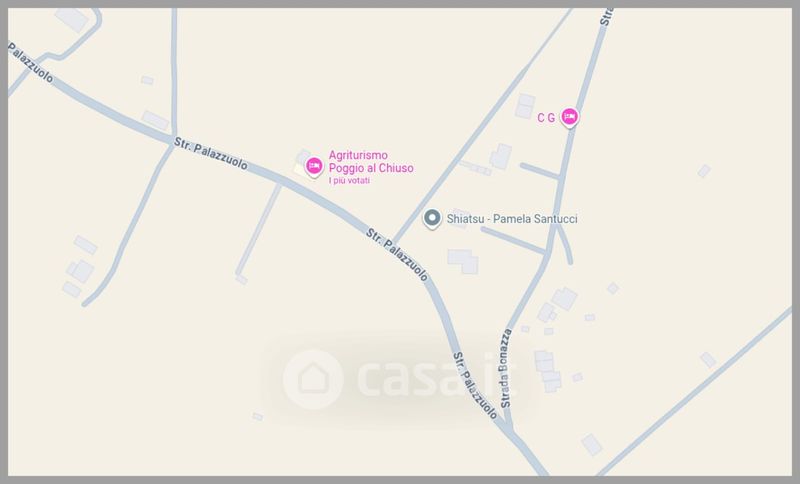Click the Strada Bonazza street label
The height and width of the screenshot is (484, 800).
[505, 368]
